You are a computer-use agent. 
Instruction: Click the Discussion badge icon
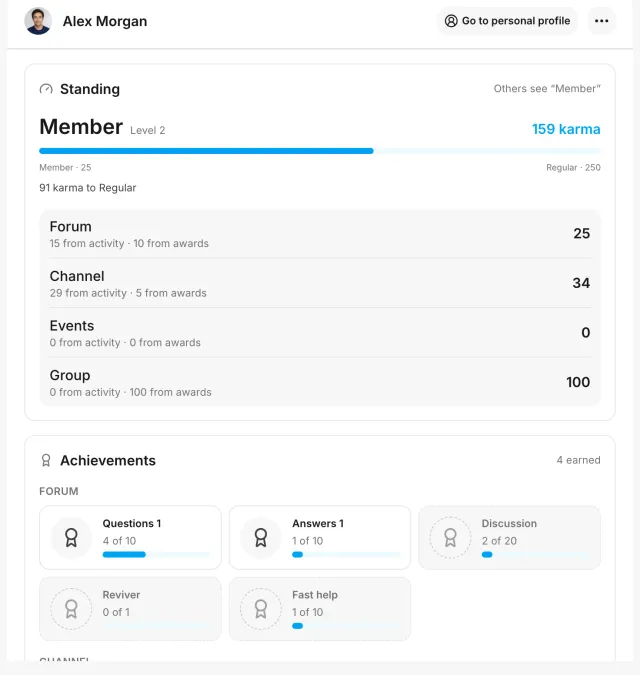tap(450, 538)
